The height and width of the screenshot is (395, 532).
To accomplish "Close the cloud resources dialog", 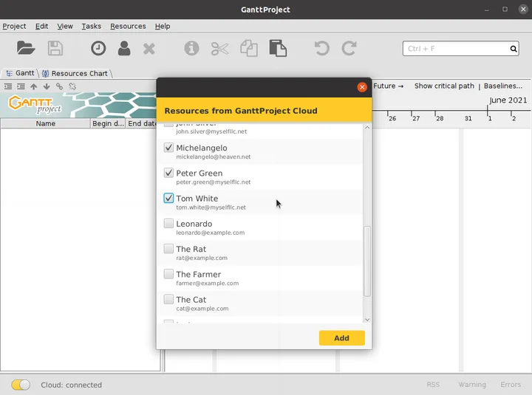I will 362,87.
